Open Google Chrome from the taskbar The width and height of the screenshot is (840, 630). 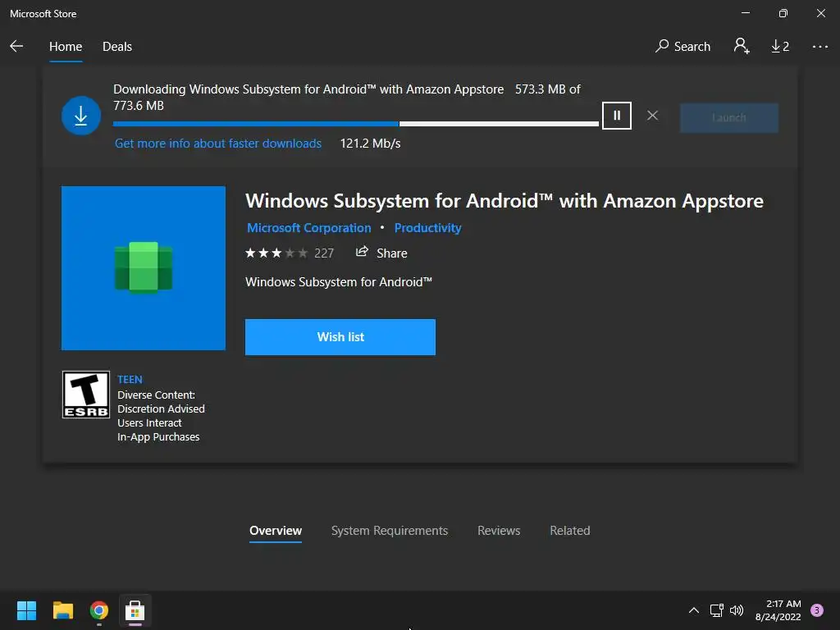[x=99, y=610]
